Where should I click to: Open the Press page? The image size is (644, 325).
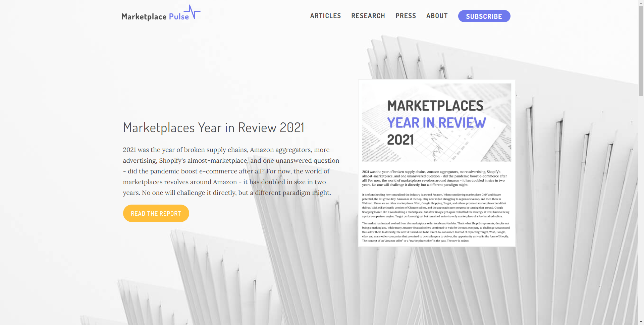[406, 16]
